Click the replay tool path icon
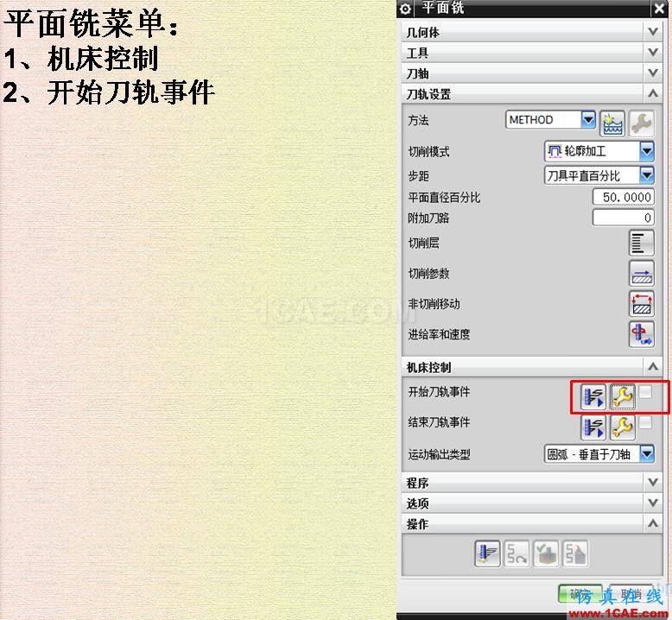 click(517, 554)
